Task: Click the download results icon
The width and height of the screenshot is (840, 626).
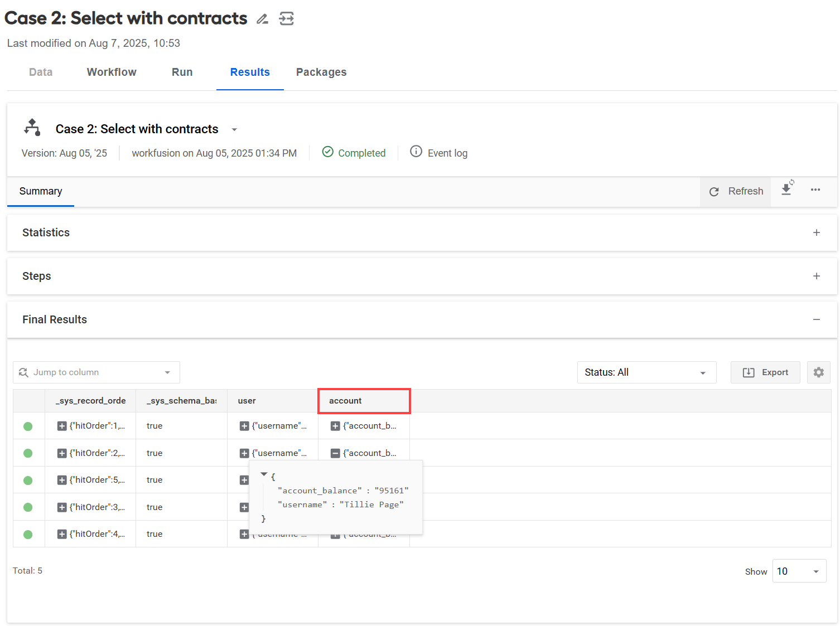Action: click(x=787, y=188)
